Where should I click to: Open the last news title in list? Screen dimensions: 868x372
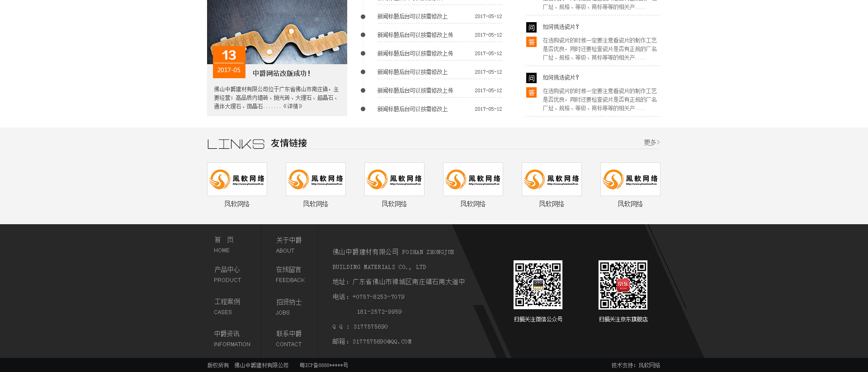(x=412, y=109)
